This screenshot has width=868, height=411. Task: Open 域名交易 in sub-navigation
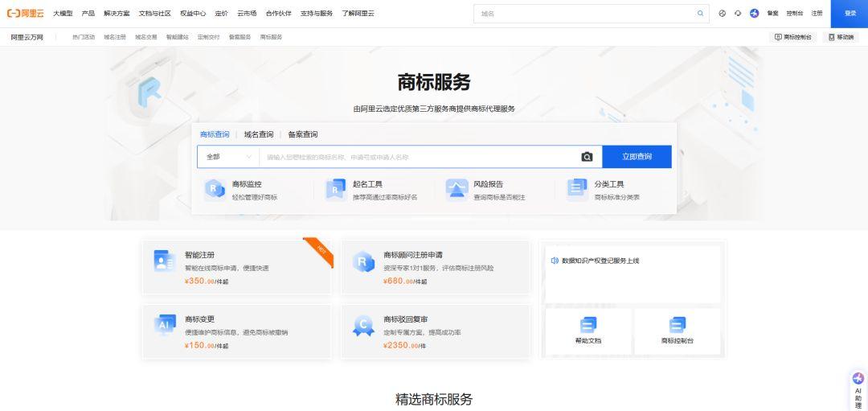(x=146, y=37)
